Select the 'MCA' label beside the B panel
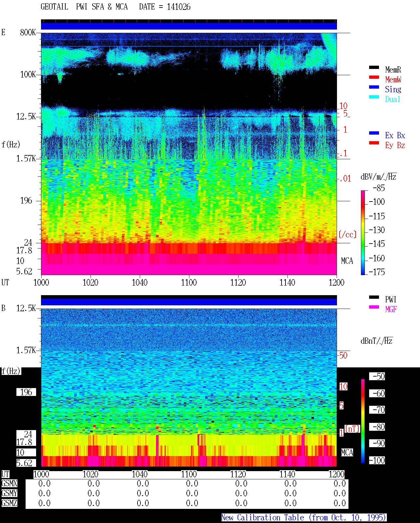Viewport: 420px width, 523px height. tap(347, 453)
